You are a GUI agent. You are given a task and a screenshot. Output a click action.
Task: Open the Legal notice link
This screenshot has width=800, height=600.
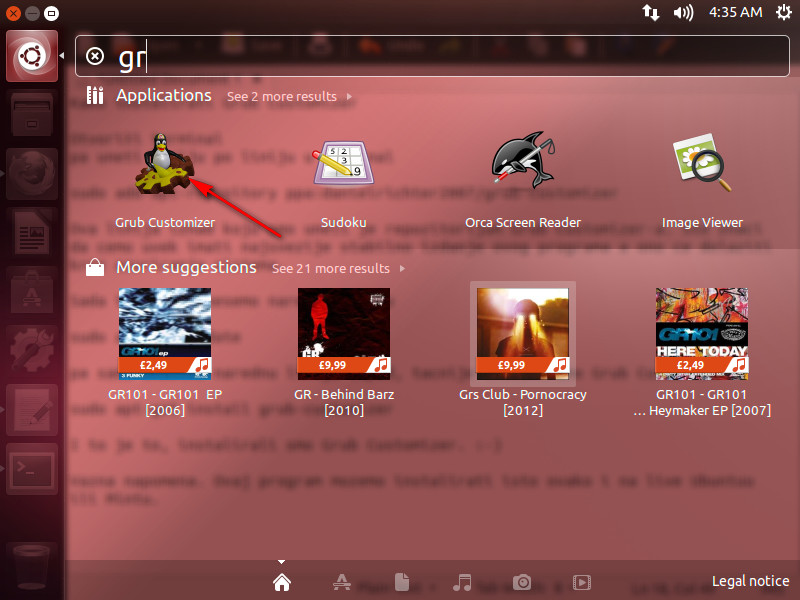click(x=751, y=581)
